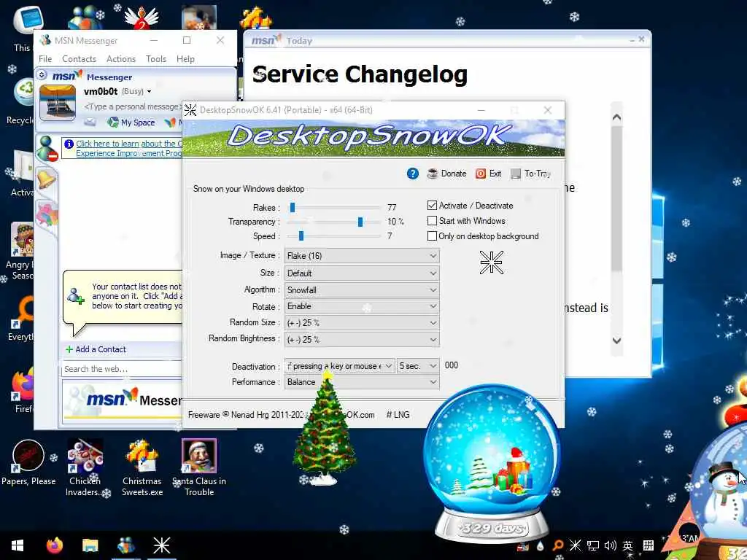Enable Only on desktop background checkbox
747x560 pixels.
tap(432, 236)
